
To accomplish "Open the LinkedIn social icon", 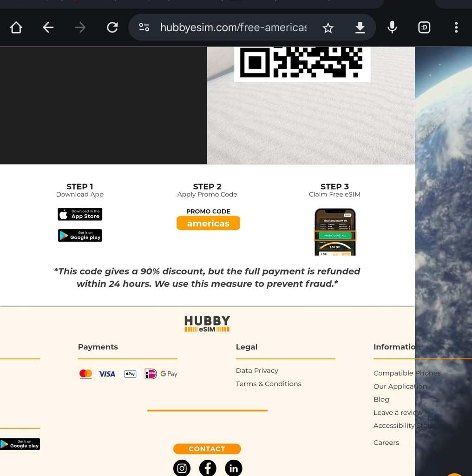I will click(234, 469).
